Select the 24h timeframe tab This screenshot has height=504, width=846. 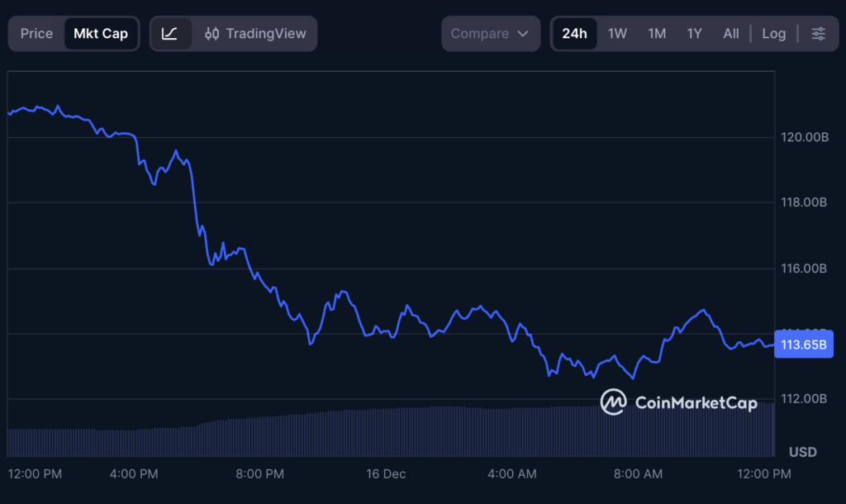pos(574,33)
